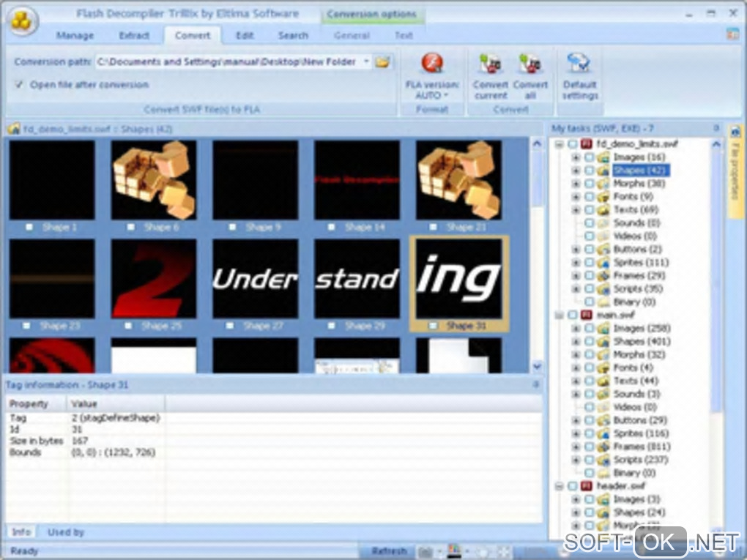747x560 pixels.
Task: Click the Value column header
Action: [116, 404]
